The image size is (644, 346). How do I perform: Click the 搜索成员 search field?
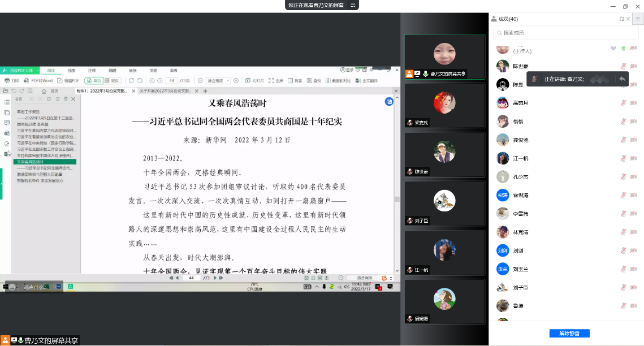(565, 33)
